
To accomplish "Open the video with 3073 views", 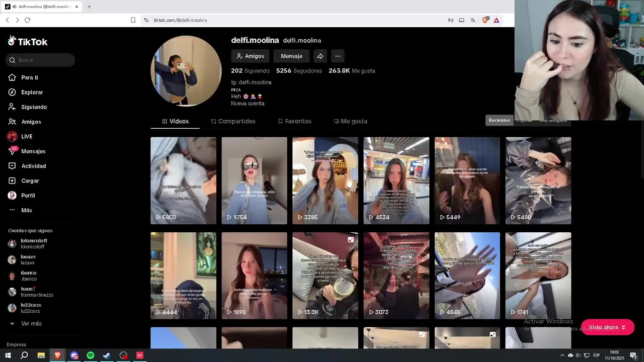I will tap(396, 276).
